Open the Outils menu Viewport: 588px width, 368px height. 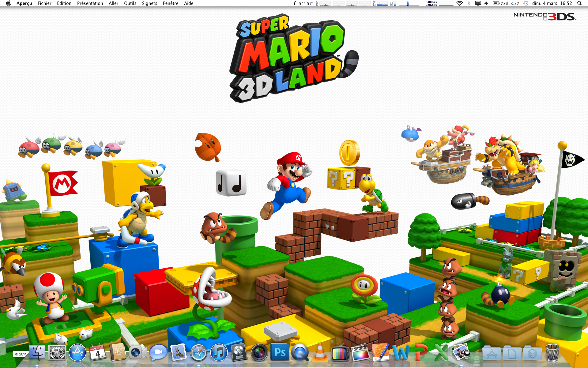coord(130,3)
